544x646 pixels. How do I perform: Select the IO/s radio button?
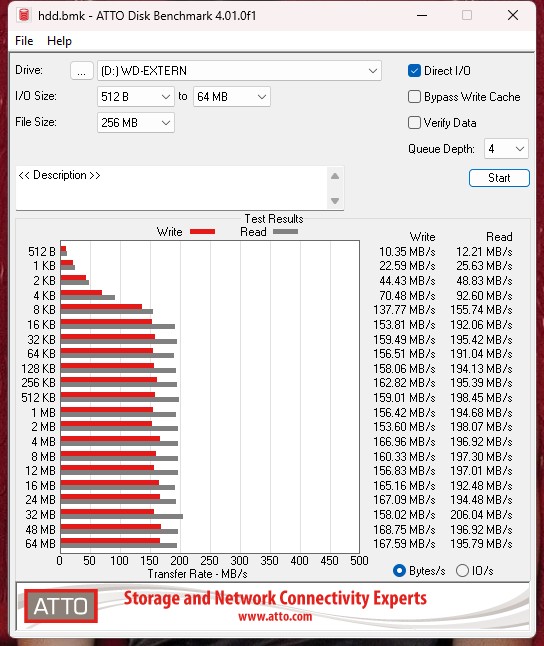click(462, 571)
